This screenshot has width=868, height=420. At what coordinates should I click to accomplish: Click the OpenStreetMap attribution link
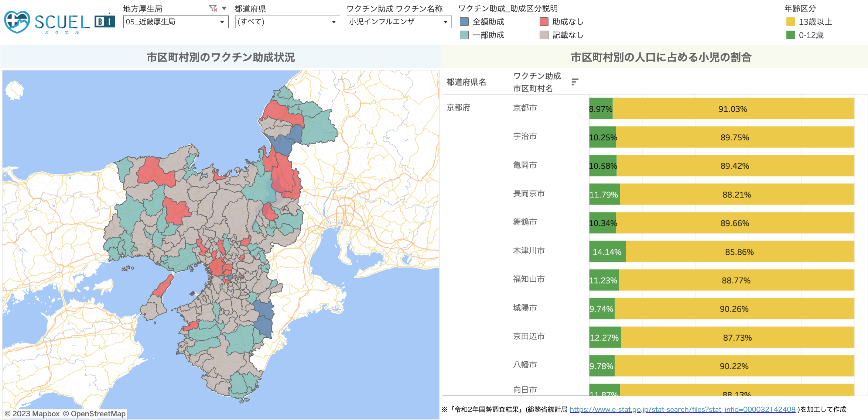click(x=98, y=414)
